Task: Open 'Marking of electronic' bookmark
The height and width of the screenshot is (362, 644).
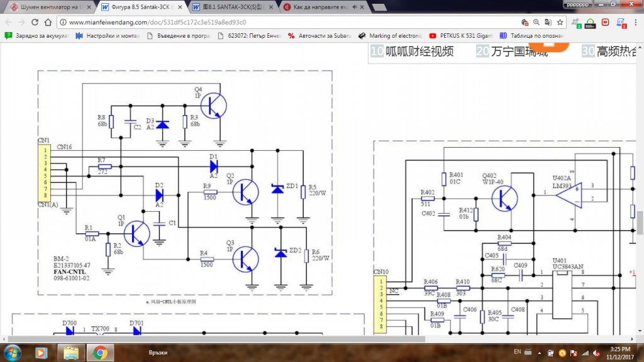Action: coord(390,36)
